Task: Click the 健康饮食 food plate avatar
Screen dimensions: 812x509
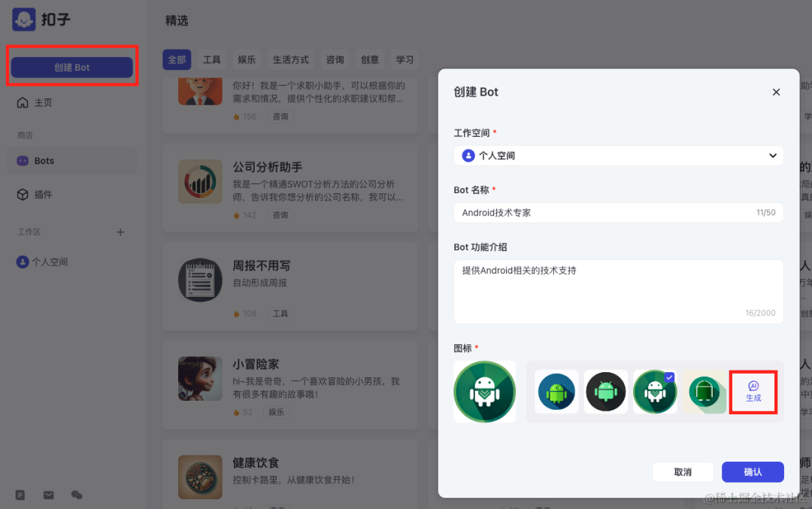Action: tap(201, 477)
